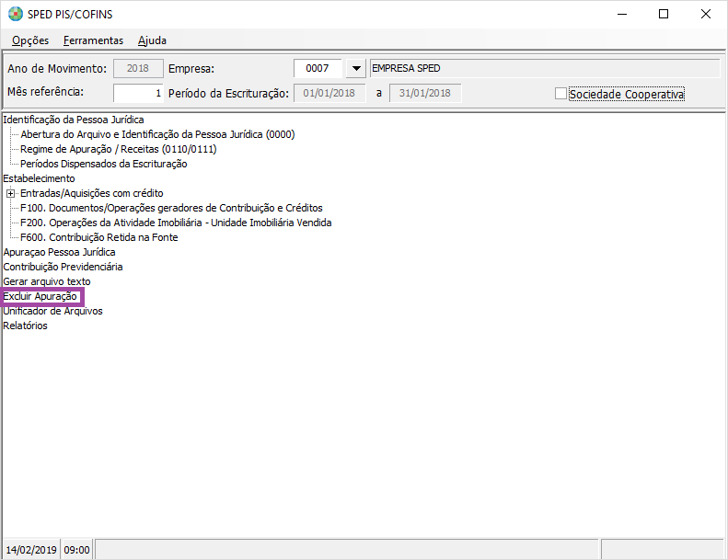Click the SPED PIS/COFINS app icon
The width and height of the screenshot is (728, 560).
(x=15, y=15)
